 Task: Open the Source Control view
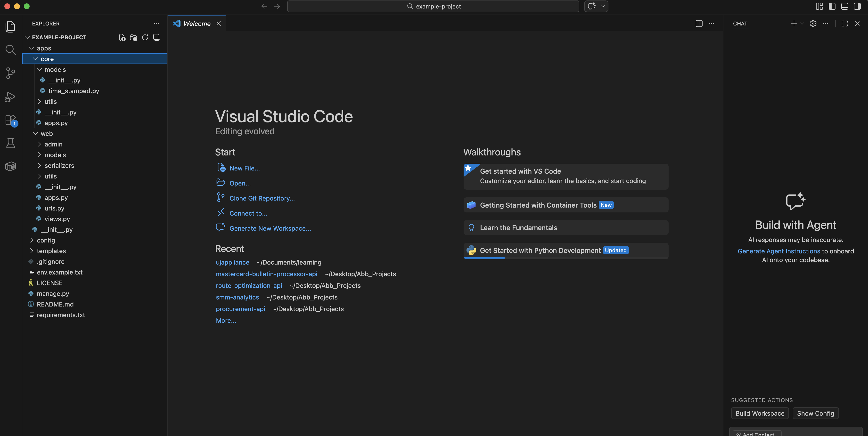10,73
